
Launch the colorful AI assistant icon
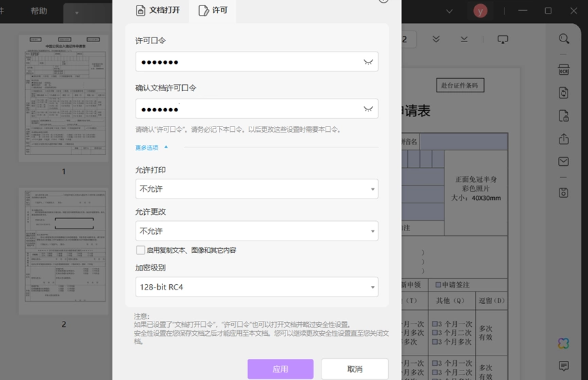tap(564, 343)
